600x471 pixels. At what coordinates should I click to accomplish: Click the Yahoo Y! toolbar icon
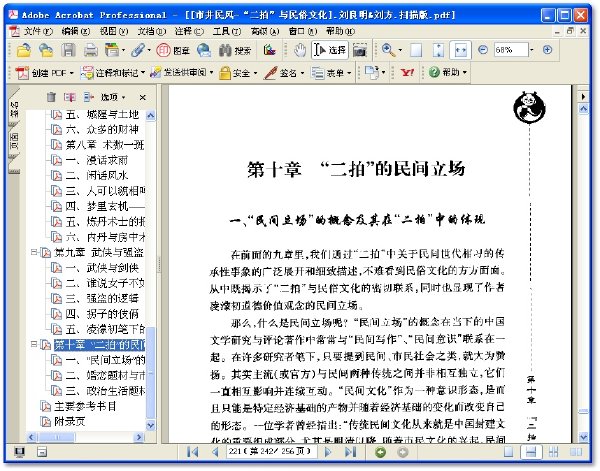[407, 72]
